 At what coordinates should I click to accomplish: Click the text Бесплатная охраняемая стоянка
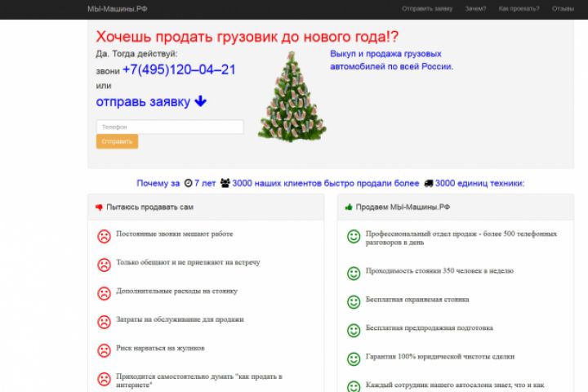tap(417, 300)
